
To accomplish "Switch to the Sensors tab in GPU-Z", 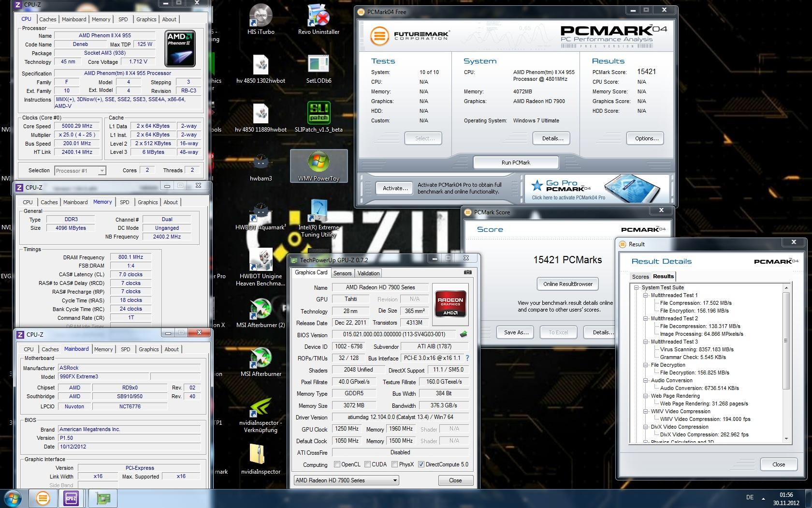I will pos(342,273).
